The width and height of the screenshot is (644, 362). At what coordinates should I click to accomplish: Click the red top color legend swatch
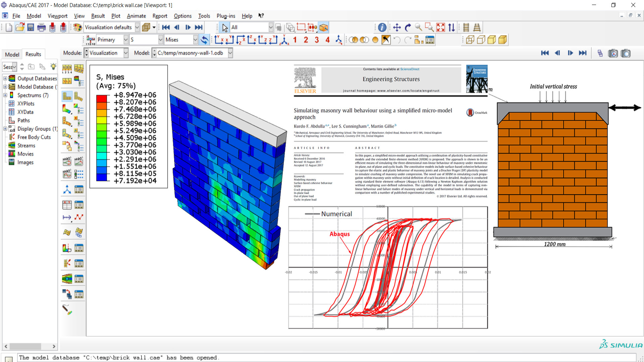pos(102,99)
